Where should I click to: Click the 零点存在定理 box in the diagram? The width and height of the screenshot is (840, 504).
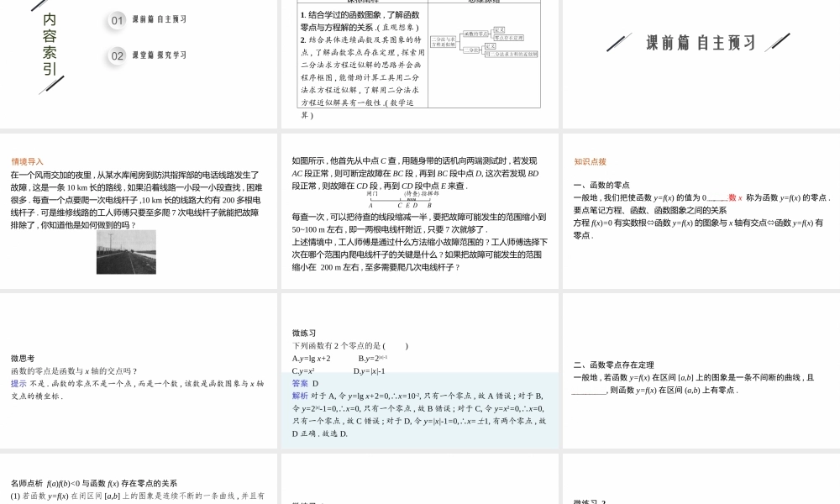pos(509,38)
